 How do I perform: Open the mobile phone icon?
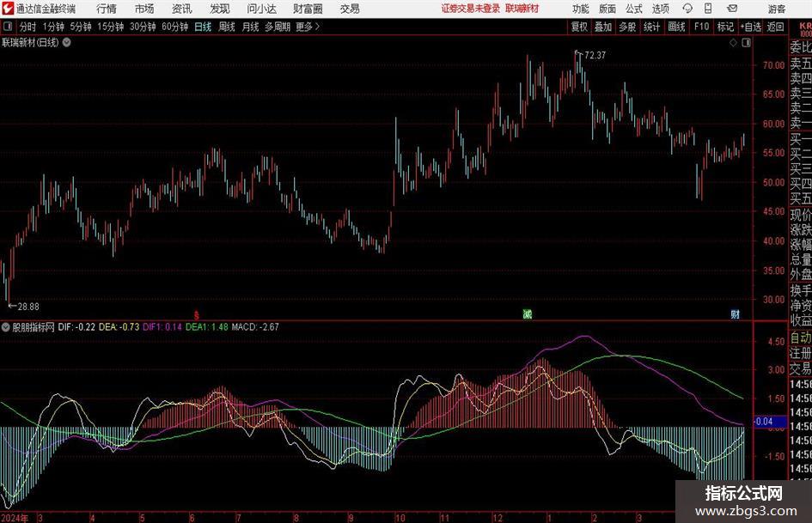708,9
